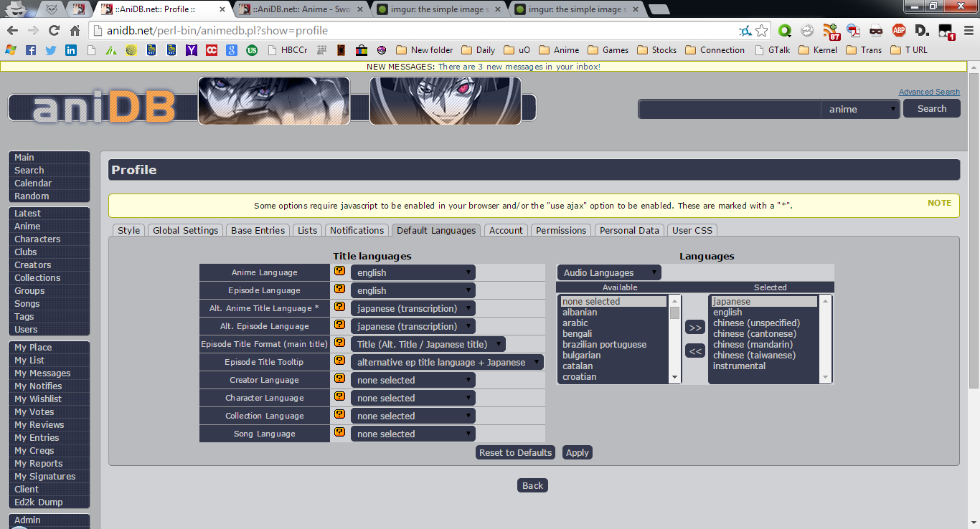Screen dimensions: 980x529
Task: Open the Anime Language dropdown
Action: click(413, 272)
